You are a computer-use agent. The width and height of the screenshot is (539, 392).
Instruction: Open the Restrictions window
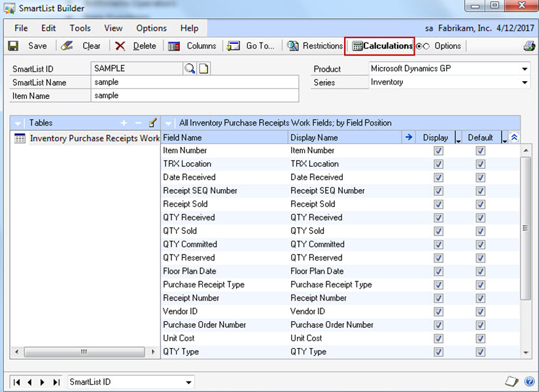[x=315, y=46]
